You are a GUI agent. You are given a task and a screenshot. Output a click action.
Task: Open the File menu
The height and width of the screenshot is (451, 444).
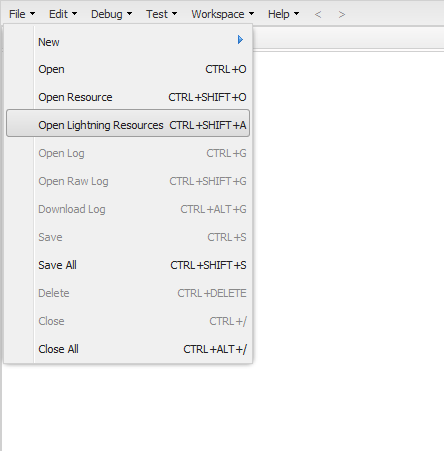coord(22,14)
